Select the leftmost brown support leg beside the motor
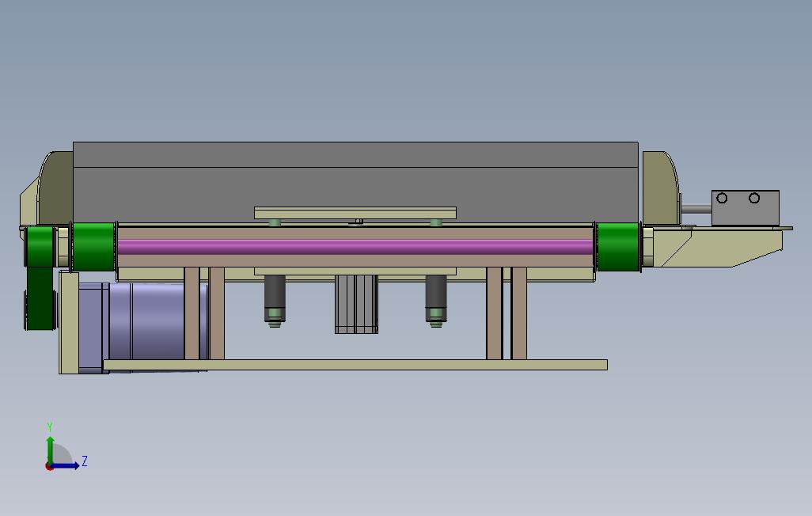This screenshot has height=516, width=812. point(192,313)
